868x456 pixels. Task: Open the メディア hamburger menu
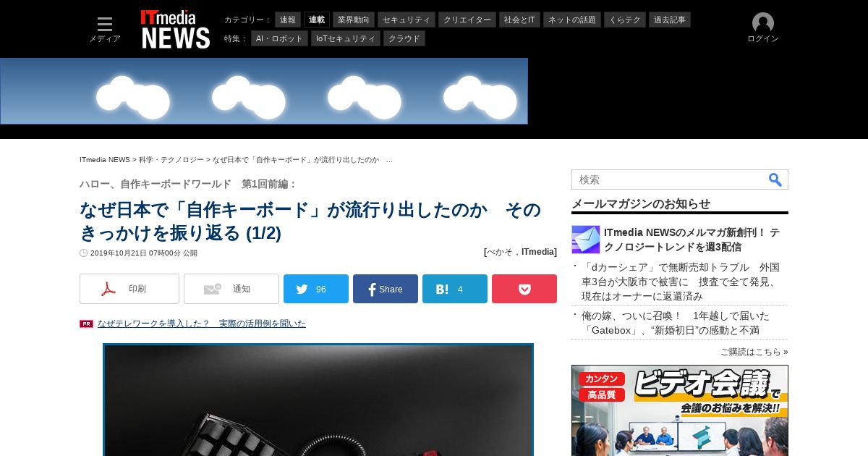[x=105, y=30]
